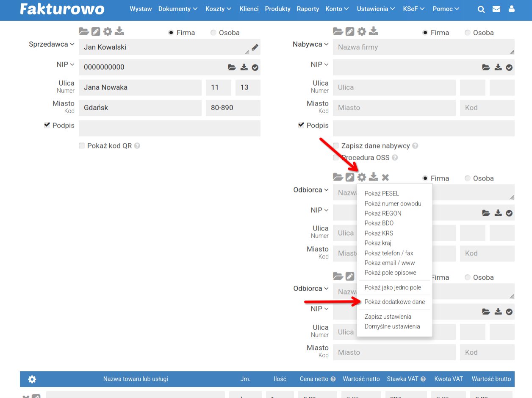Click the X icon above first Odbiorca
Viewport: 532px width, 398px height.
(x=385, y=177)
